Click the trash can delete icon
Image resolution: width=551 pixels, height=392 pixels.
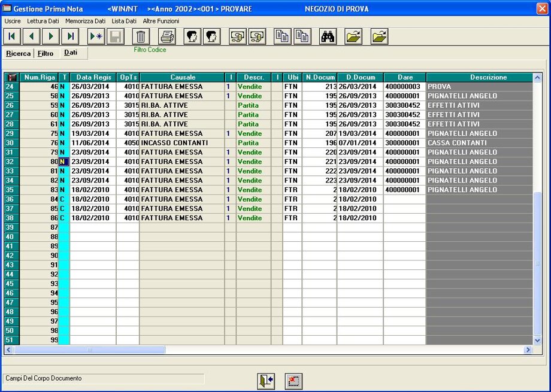(141, 37)
